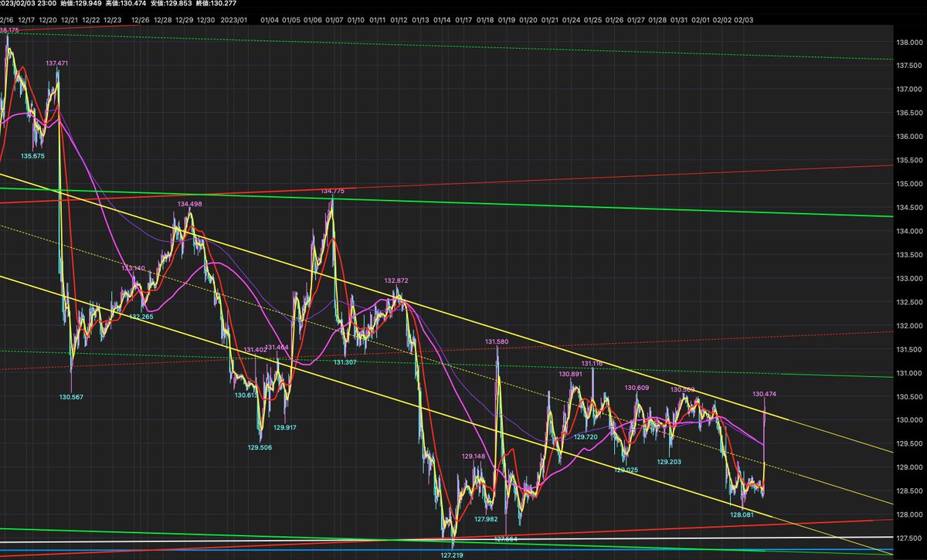This screenshot has height=560, width=927.
Task: Select the 終値:130.277 close price readout
Action: (217, 4)
